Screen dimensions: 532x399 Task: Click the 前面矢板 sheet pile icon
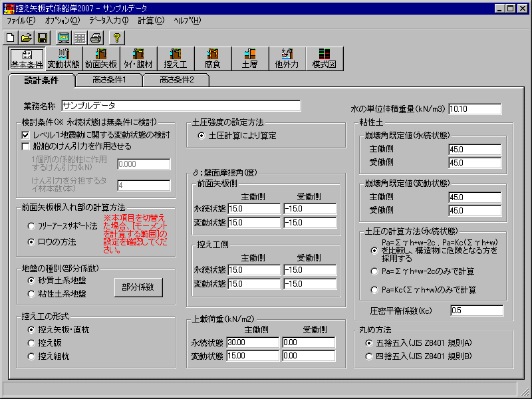[x=100, y=58]
